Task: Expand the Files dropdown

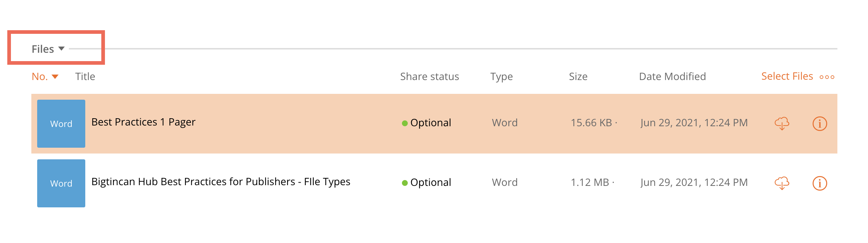Action: 48,49
